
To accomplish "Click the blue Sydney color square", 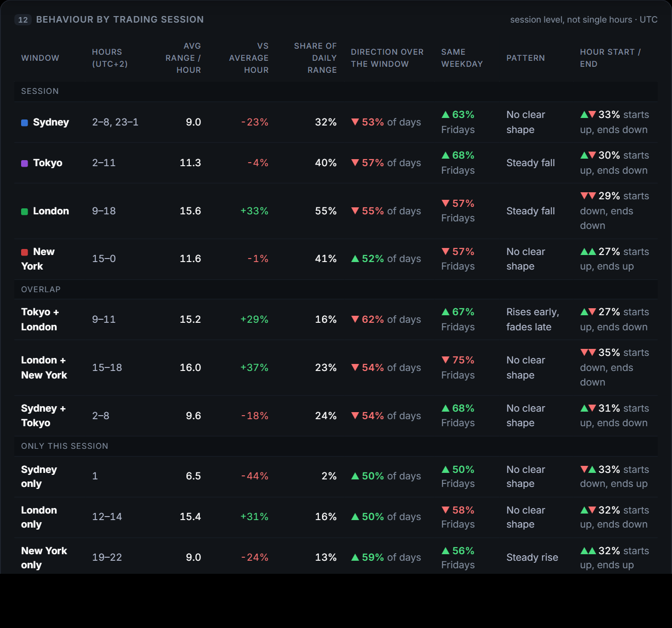I will coord(25,123).
